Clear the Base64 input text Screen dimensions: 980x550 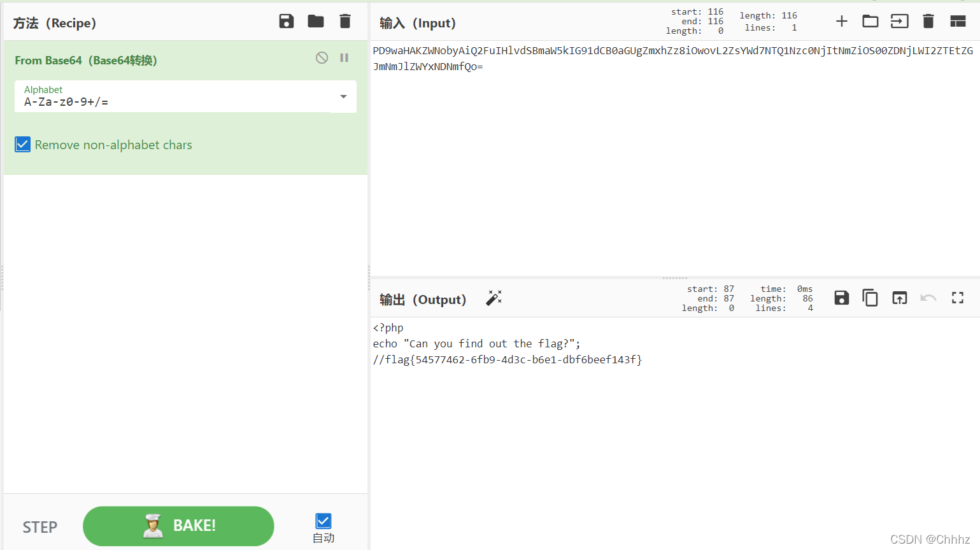pyautogui.click(x=928, y=21)
